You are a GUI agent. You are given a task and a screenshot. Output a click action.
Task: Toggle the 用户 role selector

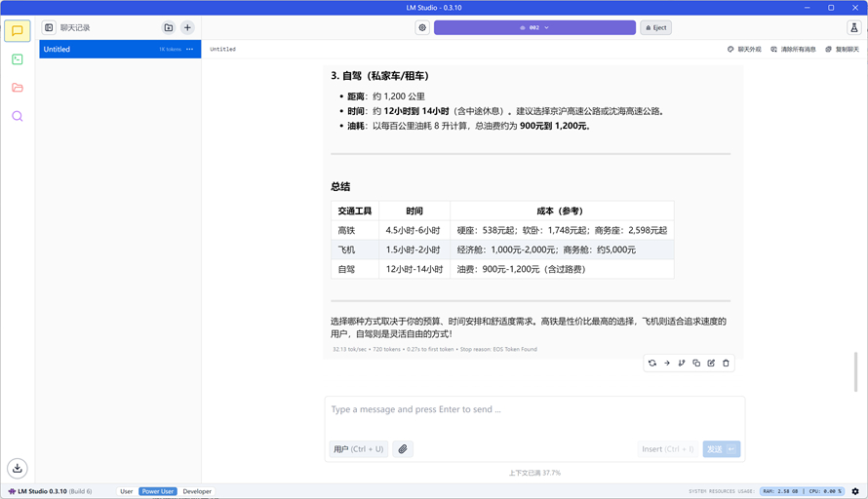click(x=359, y=449)
